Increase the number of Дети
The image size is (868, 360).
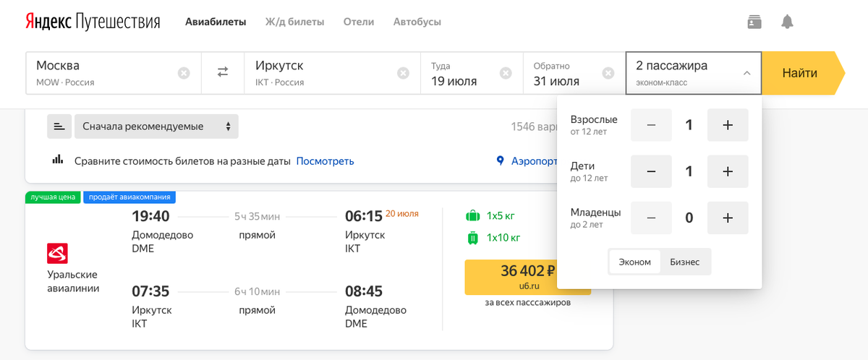(728, 171)
